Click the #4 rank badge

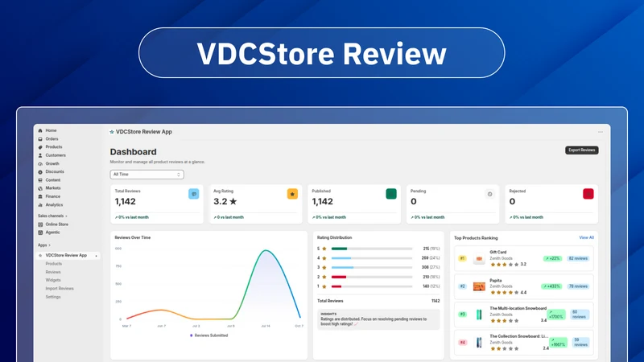(x=462, y=343)
